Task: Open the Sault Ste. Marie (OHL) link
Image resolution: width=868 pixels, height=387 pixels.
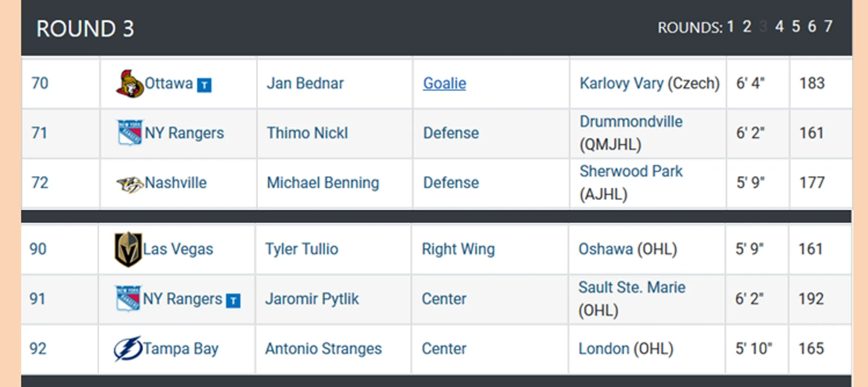Action: pyautogui.click(x=632, y=299)
